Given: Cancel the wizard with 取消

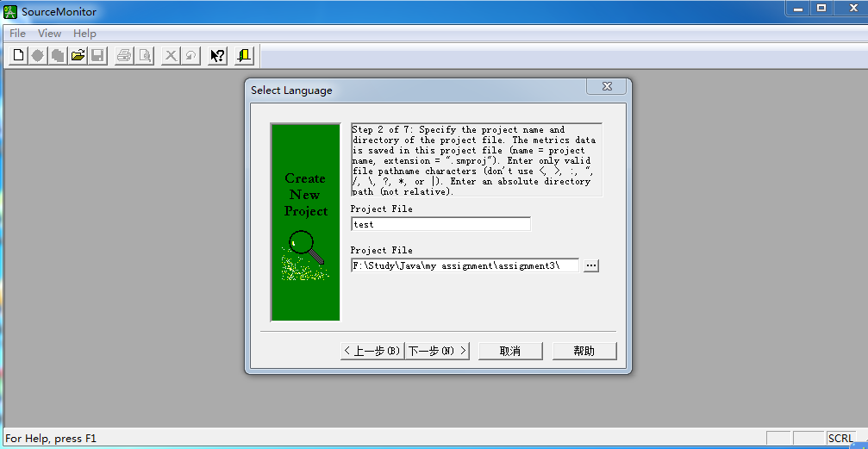Looking at the screenshot, I should point(510,351).
